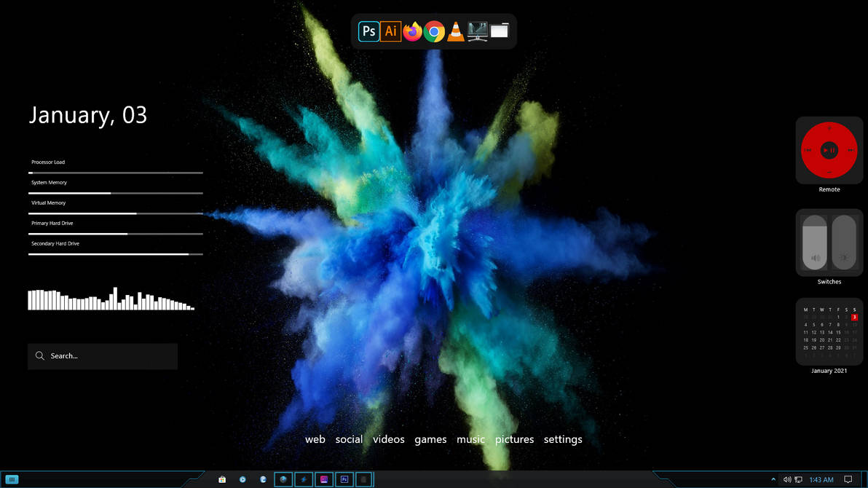Switch to the blue lightning app on taskbar
Screen dimensions: 868x488
pyautogui.click(x=304, y=480)
